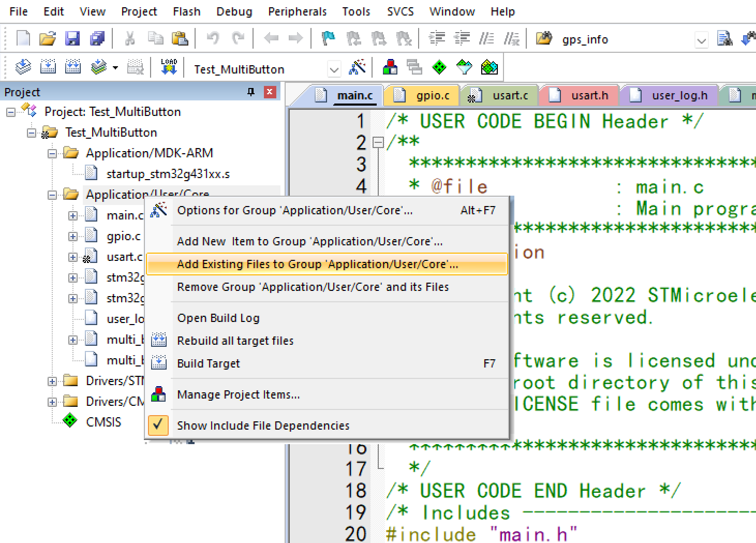Translate the current file icon
756x543 pixels.
23,67
